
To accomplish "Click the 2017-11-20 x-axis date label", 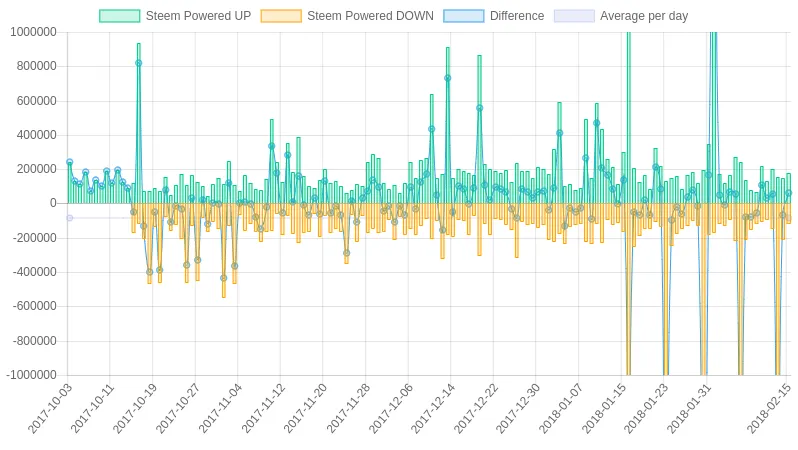I will [x=305, y=409].
